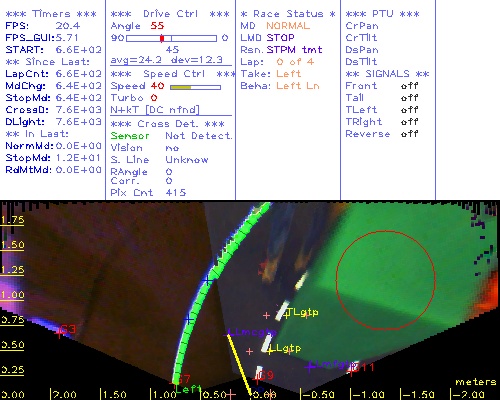Click the red G7 marker near Left

pos(183,379)
